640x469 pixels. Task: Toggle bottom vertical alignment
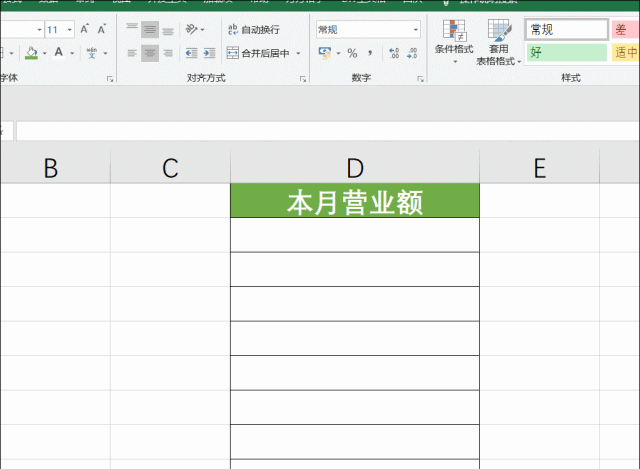[168, 29]
